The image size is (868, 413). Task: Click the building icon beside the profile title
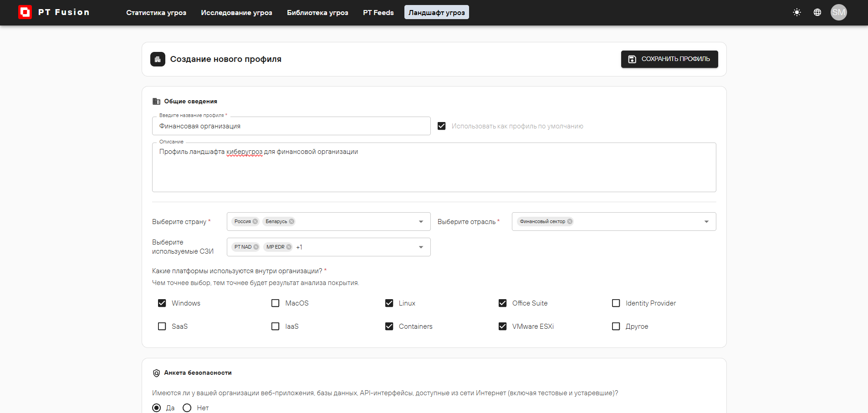point(158,59)
